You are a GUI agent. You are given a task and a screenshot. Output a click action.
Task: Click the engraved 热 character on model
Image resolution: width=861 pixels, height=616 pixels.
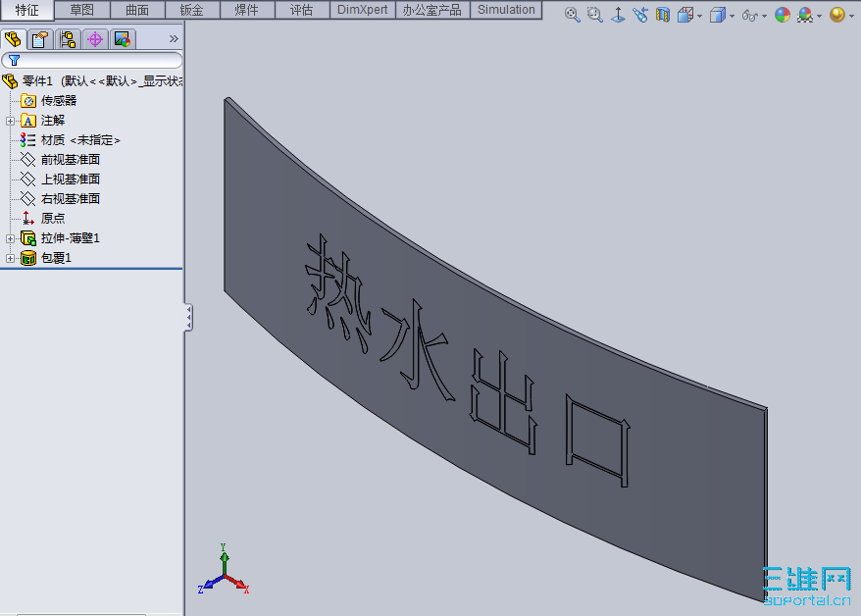337,293
